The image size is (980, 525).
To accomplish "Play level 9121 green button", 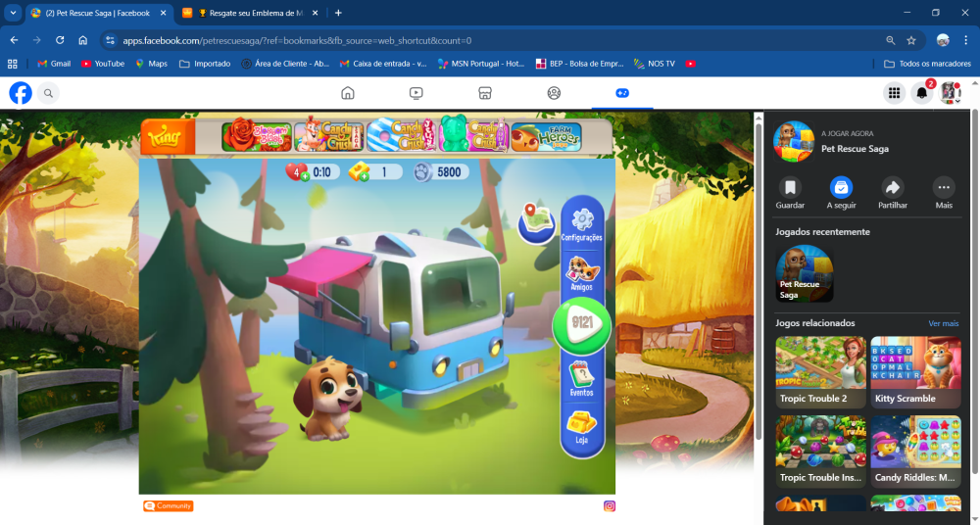I will tap(581, 325).
